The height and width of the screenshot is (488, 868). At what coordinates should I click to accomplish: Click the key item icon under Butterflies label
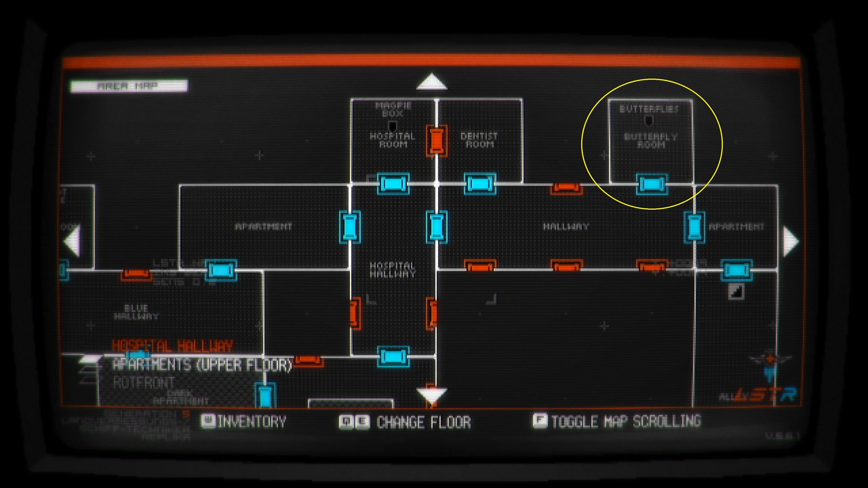click(x=649, y=121)
